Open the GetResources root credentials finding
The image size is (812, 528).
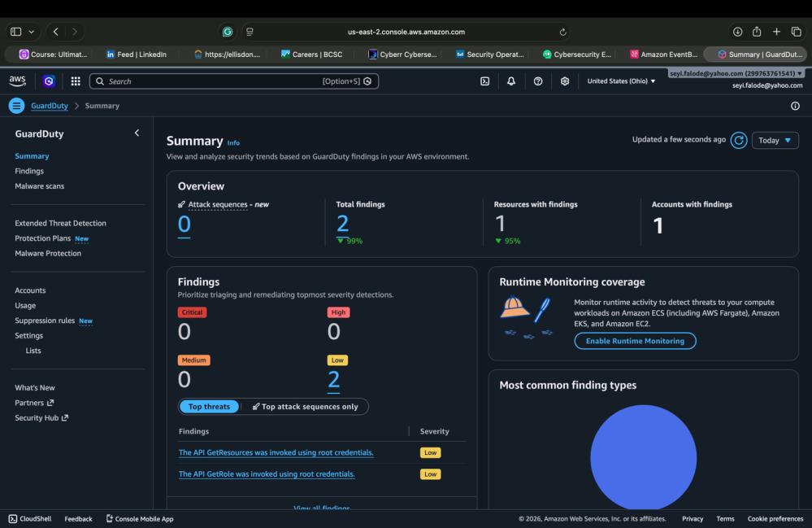pos(276,452)
